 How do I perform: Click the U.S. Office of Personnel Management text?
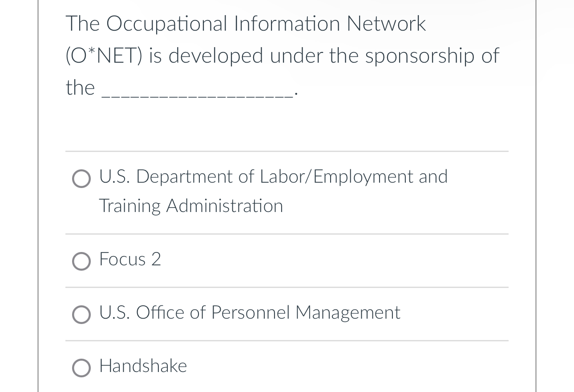pyautogui.click(x=249, y=313)
